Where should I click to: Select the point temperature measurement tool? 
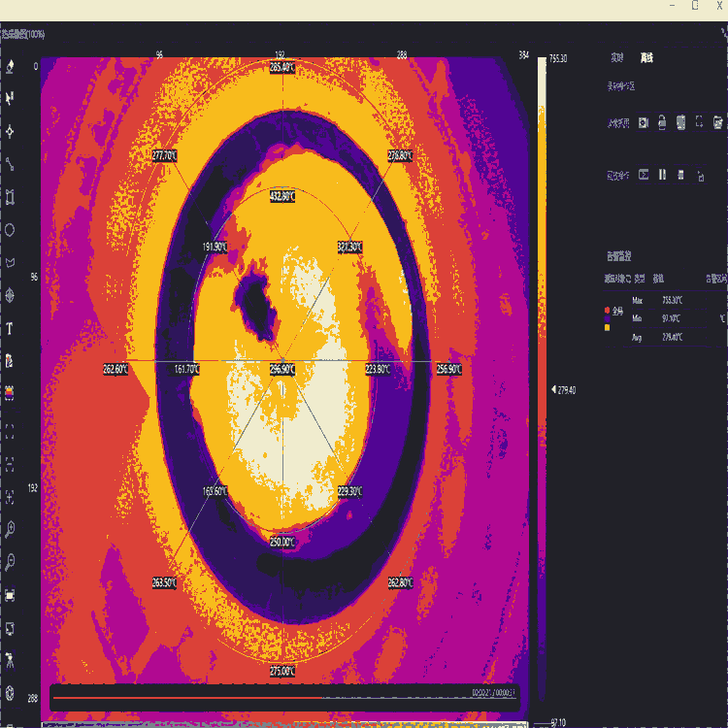[10, 130]
